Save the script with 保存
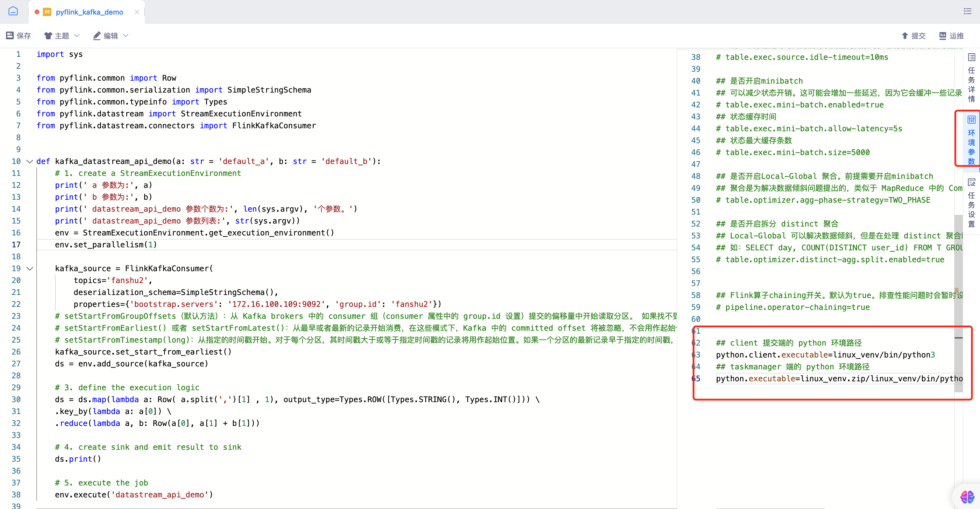The height and width of the screenshot is (509, 980). click(x=19, y=36)
